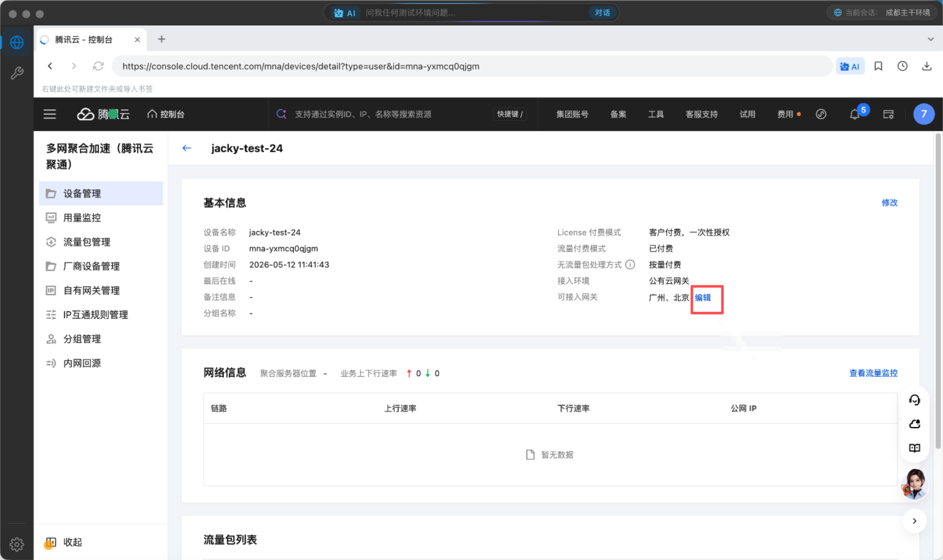
Task: Click 编辑 next to 广州、北京
Action: click(x=703, y=297)
